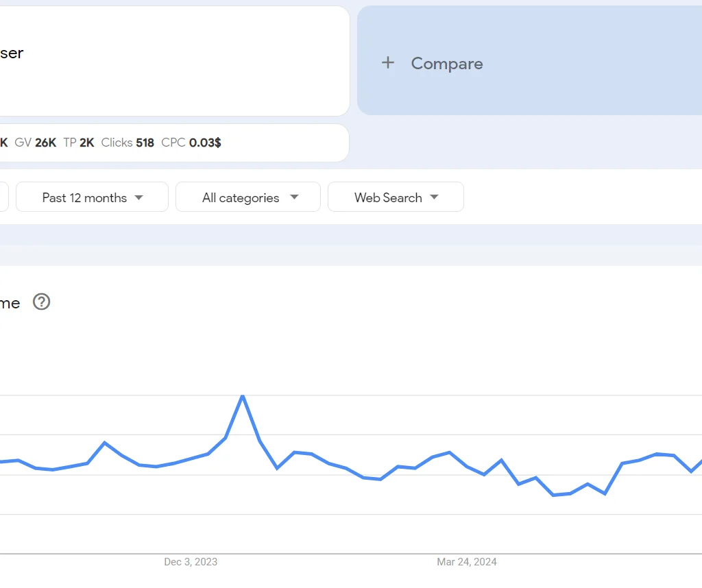This screenshot has width=702, height=588.
Task: Open the Interest over time help tooltip
Action: click(41, 302)
